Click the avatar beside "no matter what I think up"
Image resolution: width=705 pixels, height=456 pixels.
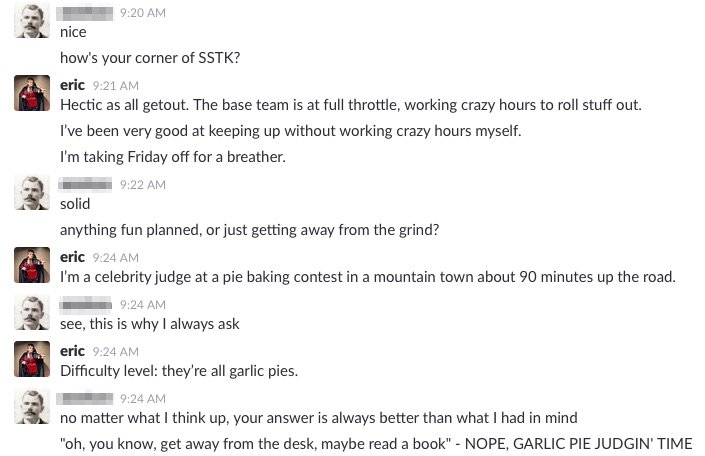(x=31, y=406)
